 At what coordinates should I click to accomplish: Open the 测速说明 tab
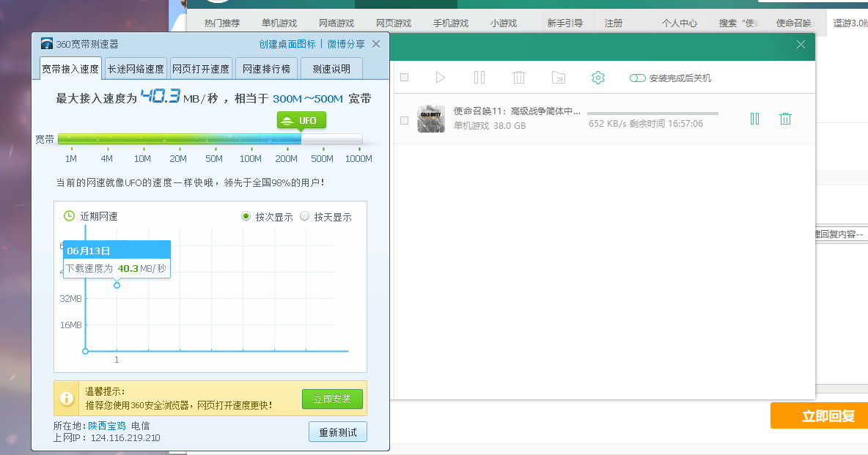point(331,69)
